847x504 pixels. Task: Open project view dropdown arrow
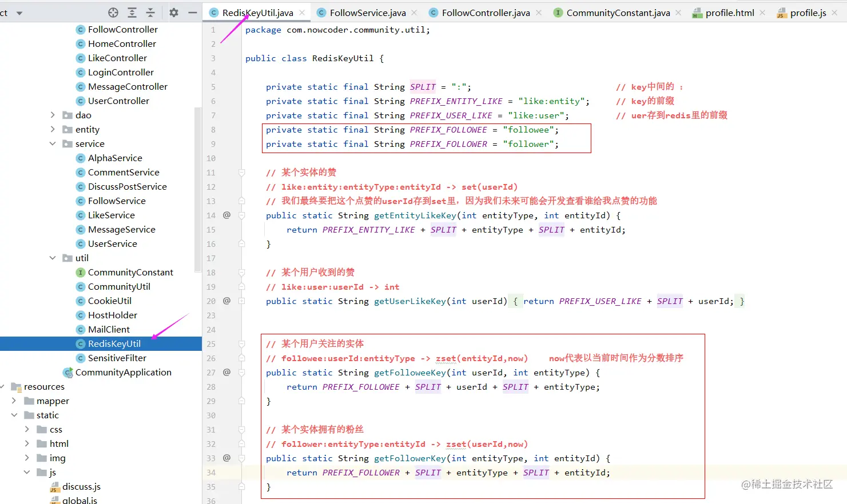click(x=19, y=13)
